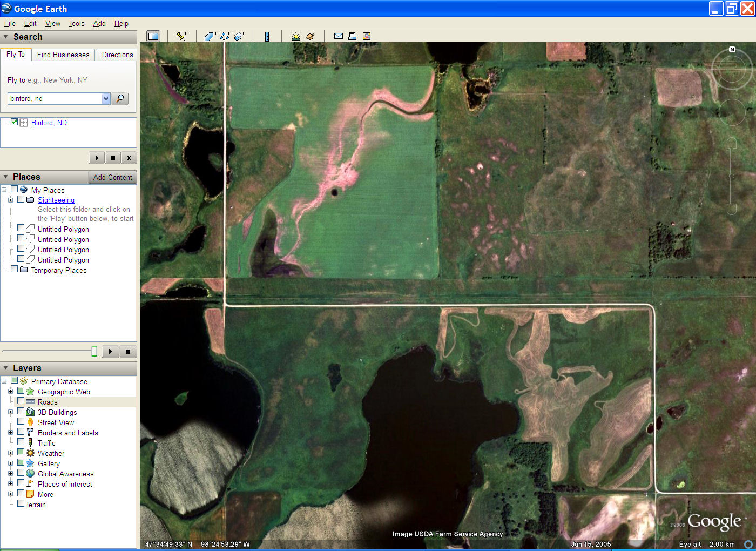
Task: Uncheck the Binford, ND result checkbox
Action: 14,122
